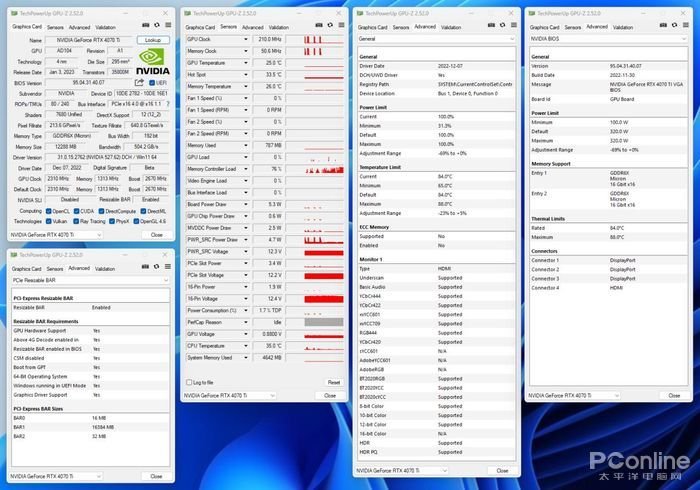Click the Lookup button
Viewport: 700px width, 490px height.
[153, 40]
